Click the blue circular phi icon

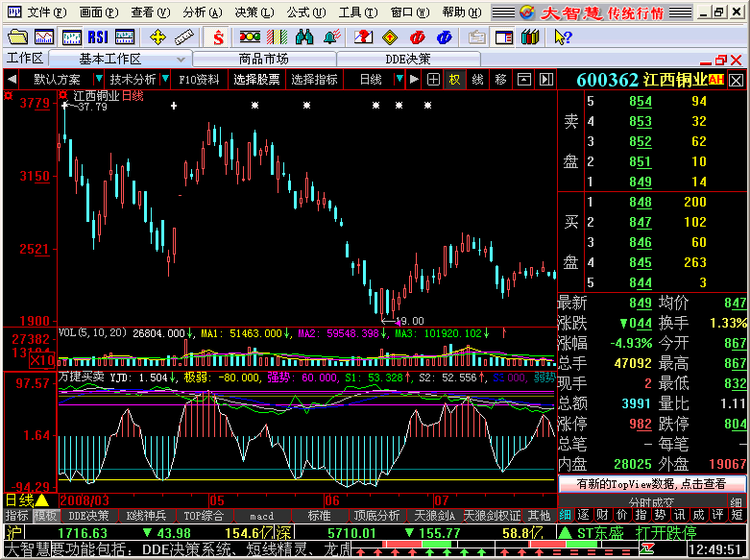coord(445,37)
